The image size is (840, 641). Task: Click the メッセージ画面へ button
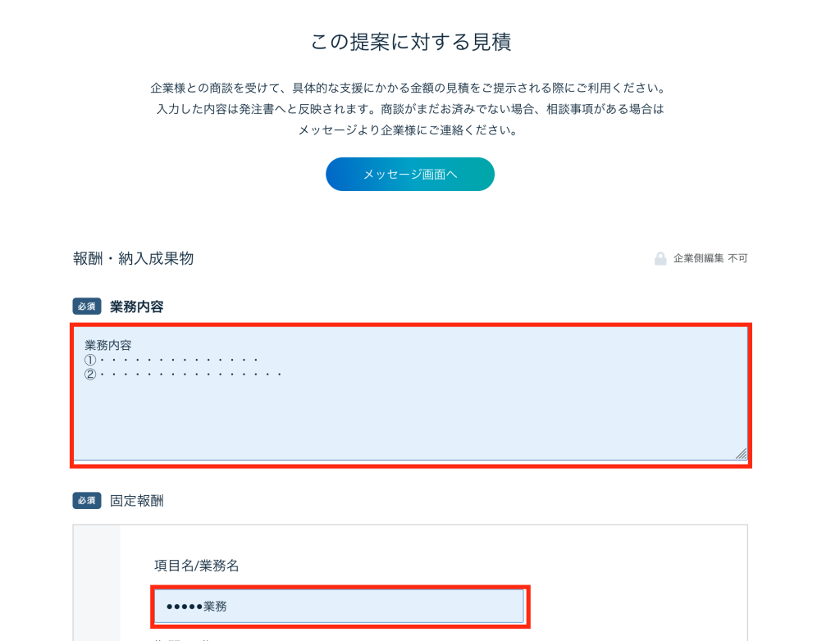[x=410, y=175]
